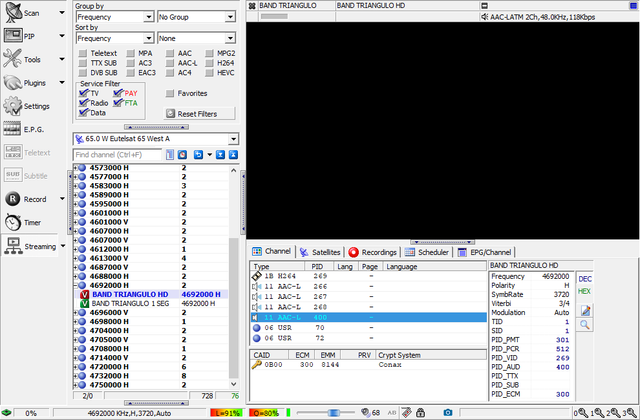The height and width of the screenshot is (420, 640).
Task: Open Settings with the gear icon
Action: click(12, 106)
